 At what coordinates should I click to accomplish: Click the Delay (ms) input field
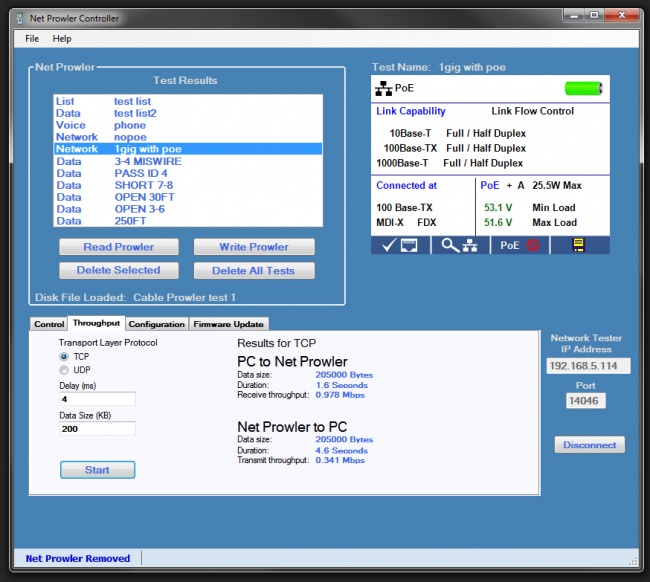tap(97, 399)
